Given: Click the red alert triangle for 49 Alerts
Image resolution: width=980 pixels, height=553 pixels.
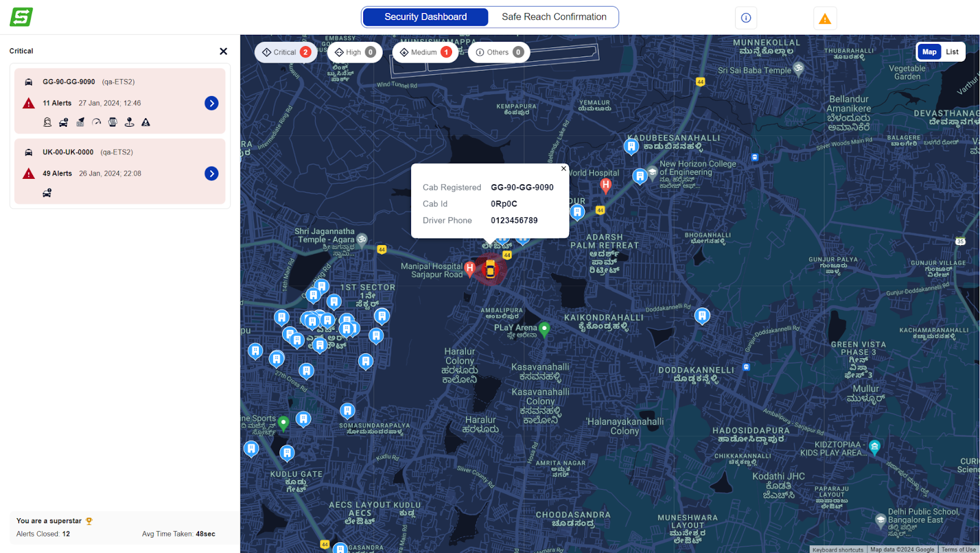Looking at the screenshot, I should click(29, 174).
